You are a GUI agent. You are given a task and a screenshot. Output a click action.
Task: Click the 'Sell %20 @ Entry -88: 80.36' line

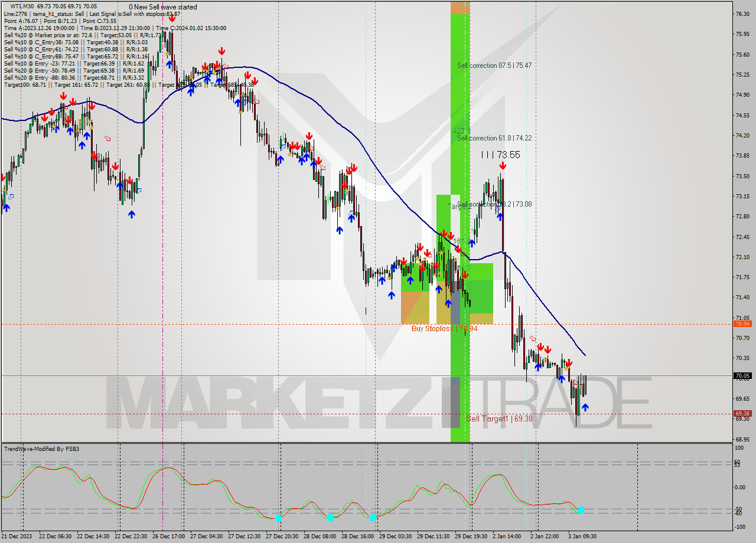(x=74, y=77)
